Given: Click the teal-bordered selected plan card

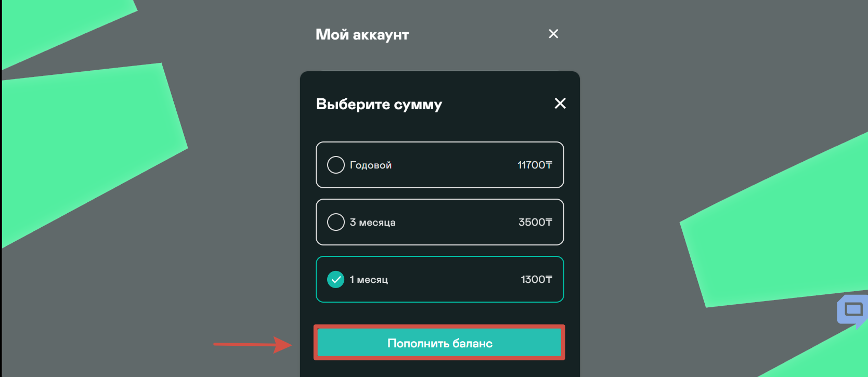Looking at the screenshot, I should point(440,279).
